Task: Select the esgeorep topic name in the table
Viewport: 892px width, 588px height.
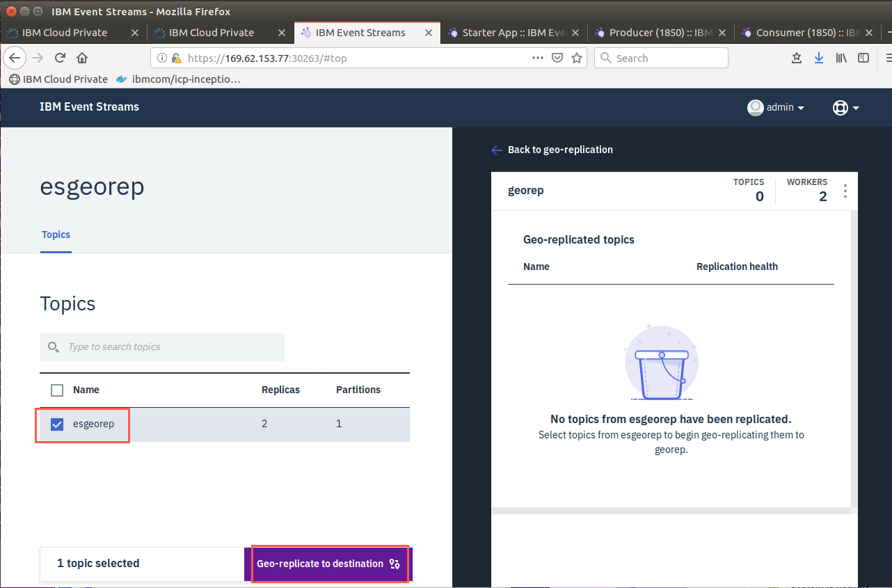Action: [x=93, y=424]
